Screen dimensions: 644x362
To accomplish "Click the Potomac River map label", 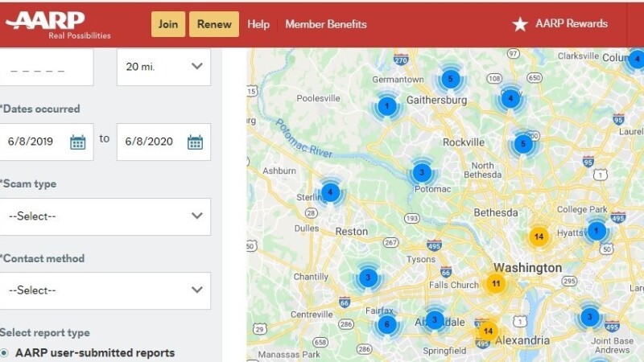I will [303, 139].
